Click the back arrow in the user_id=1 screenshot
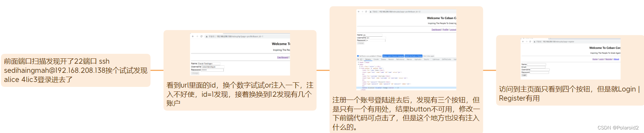 [x=193, y=36]
